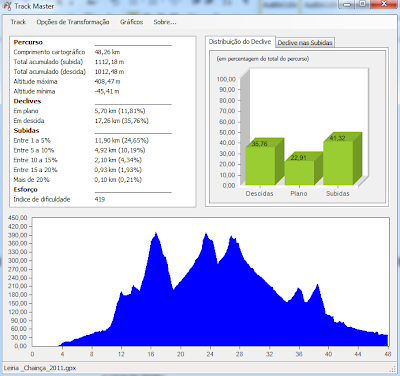The image size is (400, 376).
Task: Open the Sobre... menu
Action: coord(165,22)
